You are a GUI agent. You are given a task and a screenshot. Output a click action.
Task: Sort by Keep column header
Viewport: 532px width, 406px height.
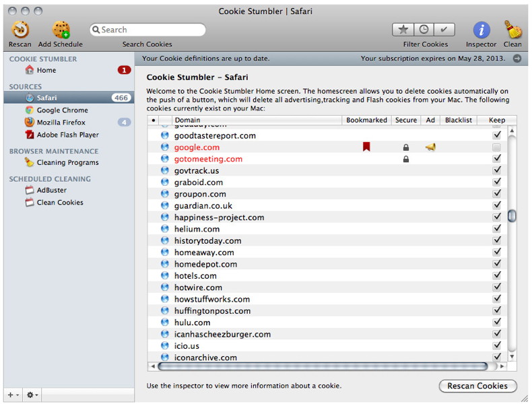(x=497, y=120)
